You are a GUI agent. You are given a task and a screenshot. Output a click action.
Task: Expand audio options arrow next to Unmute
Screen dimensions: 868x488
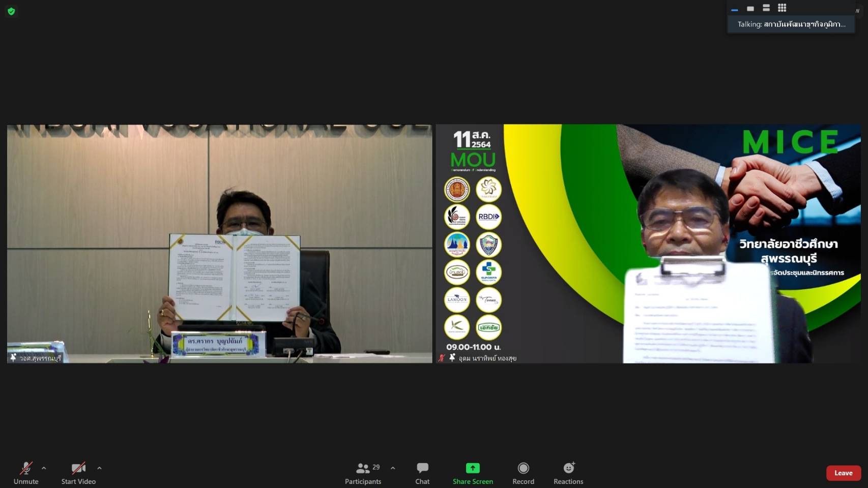coord(44,468)
